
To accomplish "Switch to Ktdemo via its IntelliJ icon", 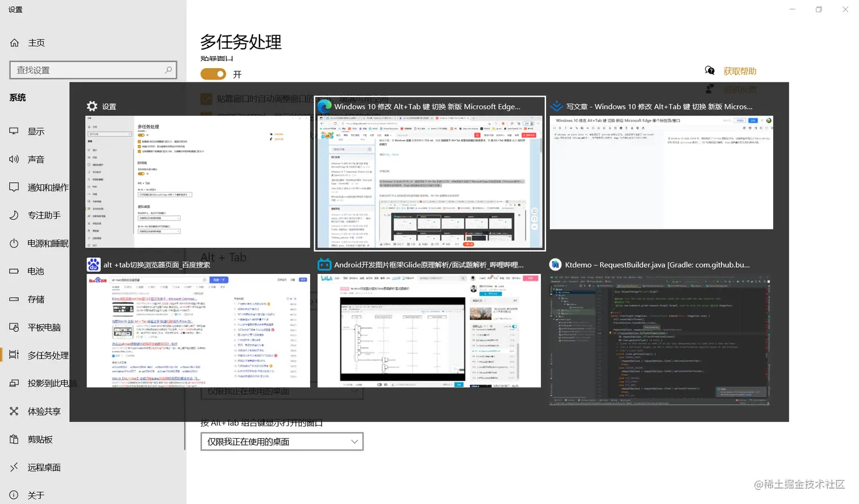I will pos(556,265).
